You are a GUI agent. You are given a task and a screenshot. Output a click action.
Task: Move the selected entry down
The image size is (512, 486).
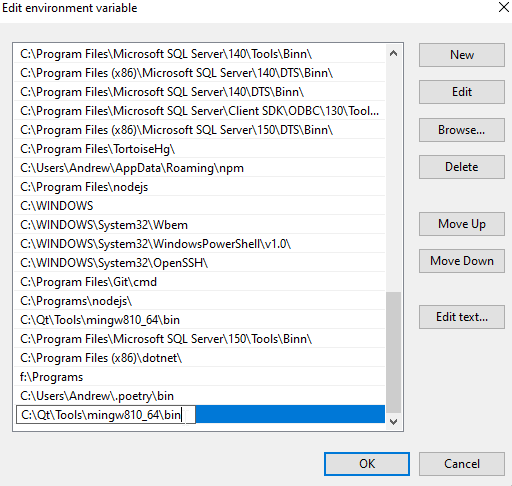(462, 261)
